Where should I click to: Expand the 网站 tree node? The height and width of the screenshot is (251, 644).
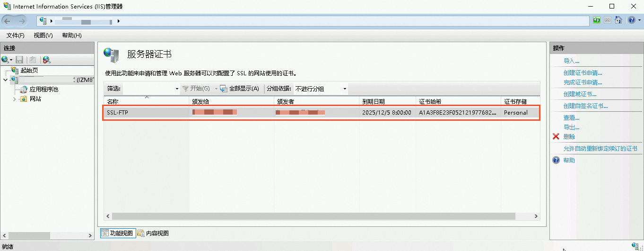[15, 99]
